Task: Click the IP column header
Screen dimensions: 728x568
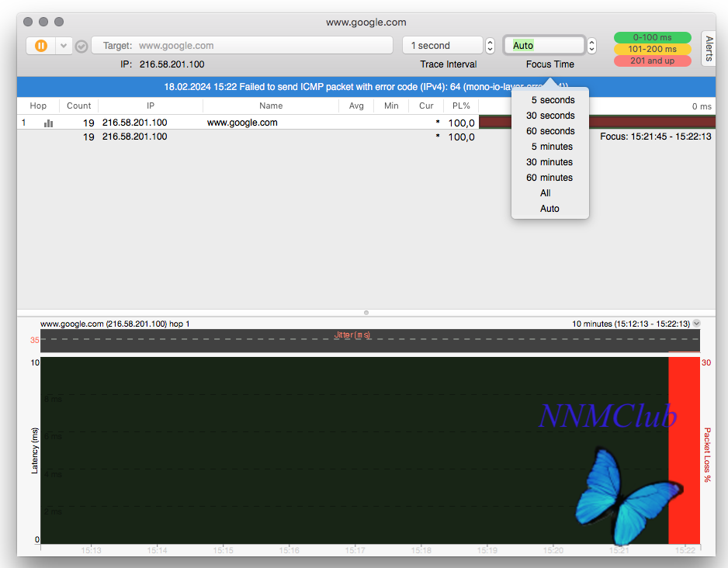Action: 151,106
